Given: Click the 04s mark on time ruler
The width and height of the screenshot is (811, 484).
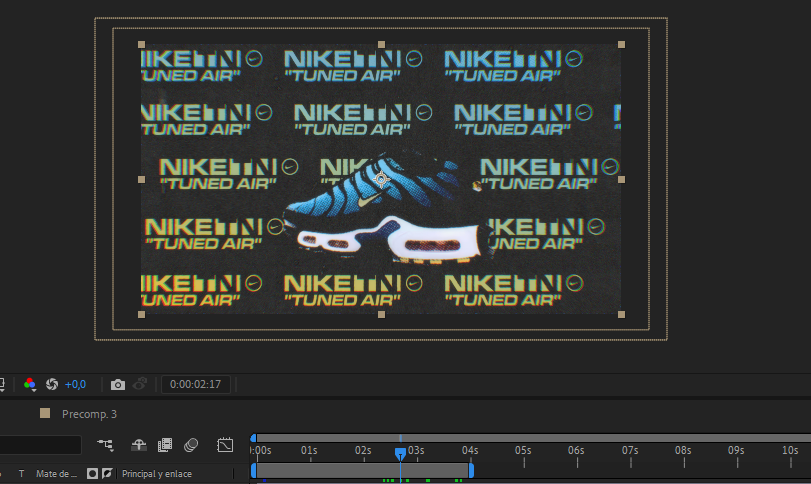Looking at the screenshot, I should 470,451.
